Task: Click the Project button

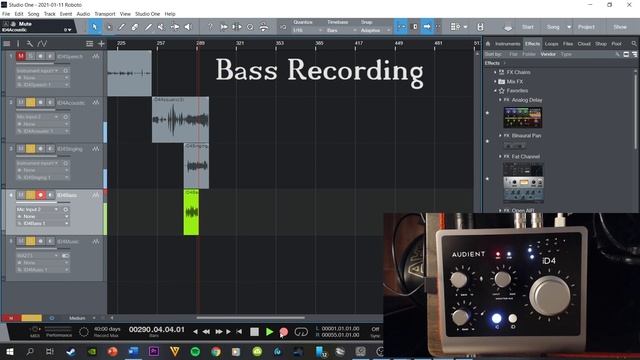Action: 586,27
